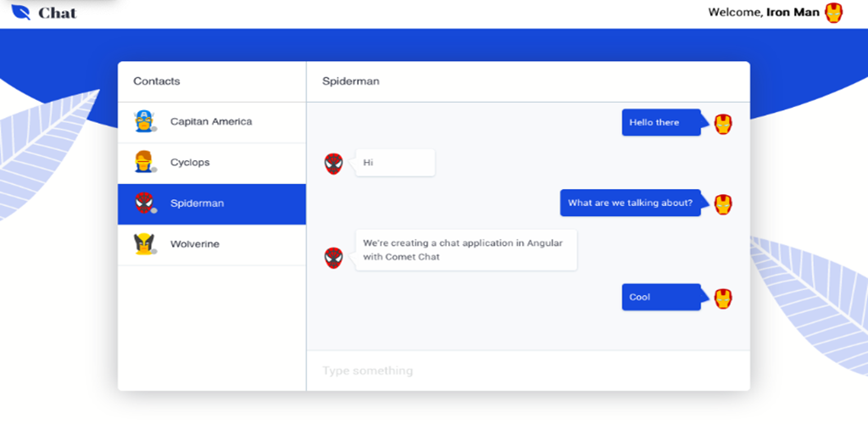This screenshot has width=868, height=424.
Task: Click Iron Man avatar beside the Cool message
Action: click(723, 298)
